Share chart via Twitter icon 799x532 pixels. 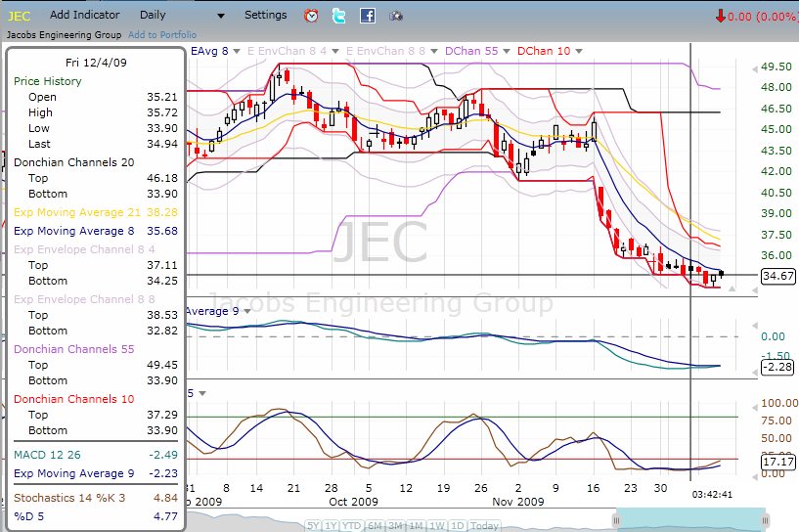[x=338, y=16]
